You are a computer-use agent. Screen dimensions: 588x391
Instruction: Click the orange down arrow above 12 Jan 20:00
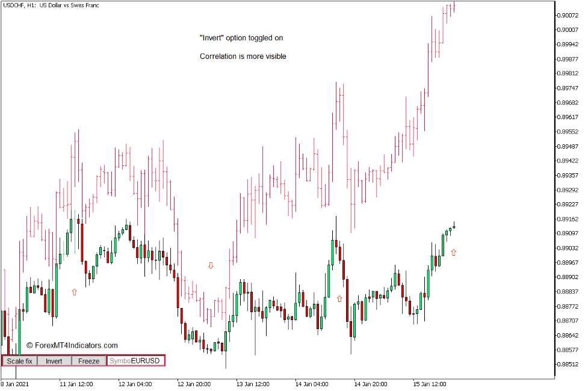[x=211, y=264]
